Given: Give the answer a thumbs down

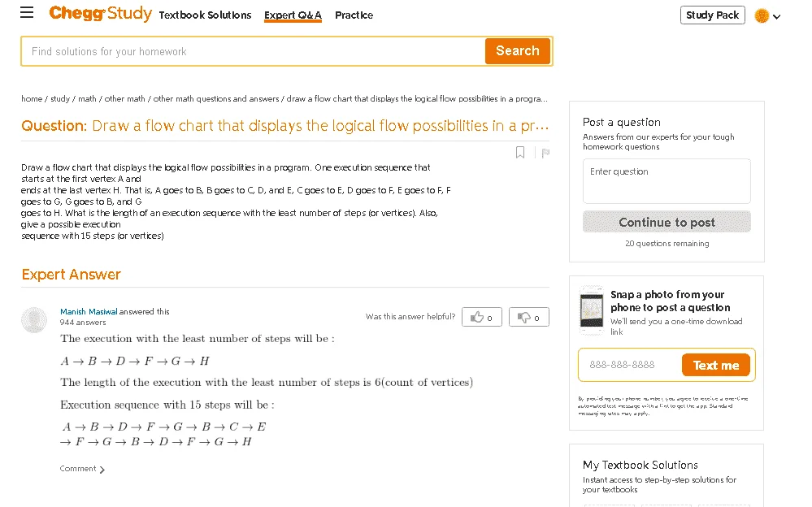Looking at the screenshot, I should [x=528, y=317].
